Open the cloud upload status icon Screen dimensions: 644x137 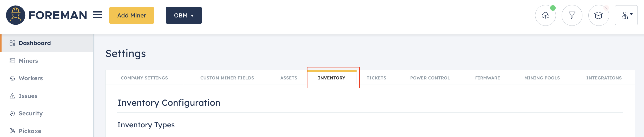546,15
